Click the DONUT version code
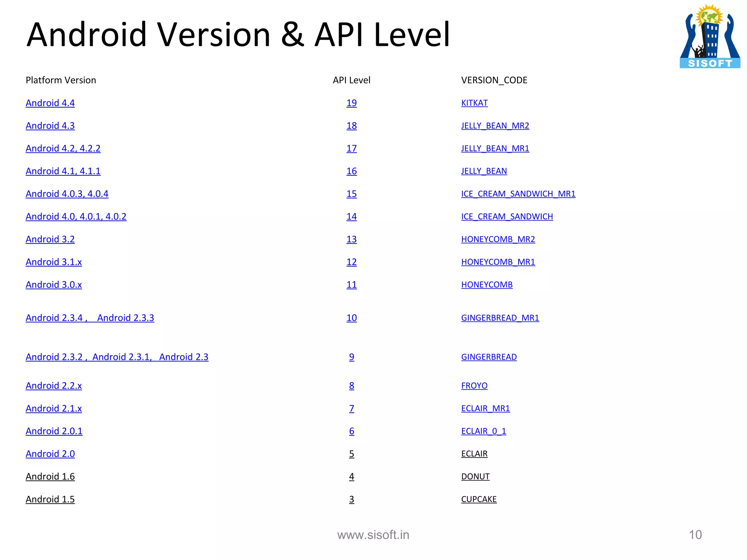The image size is (747, 560). pyautogui.click(x=476, y=477)
